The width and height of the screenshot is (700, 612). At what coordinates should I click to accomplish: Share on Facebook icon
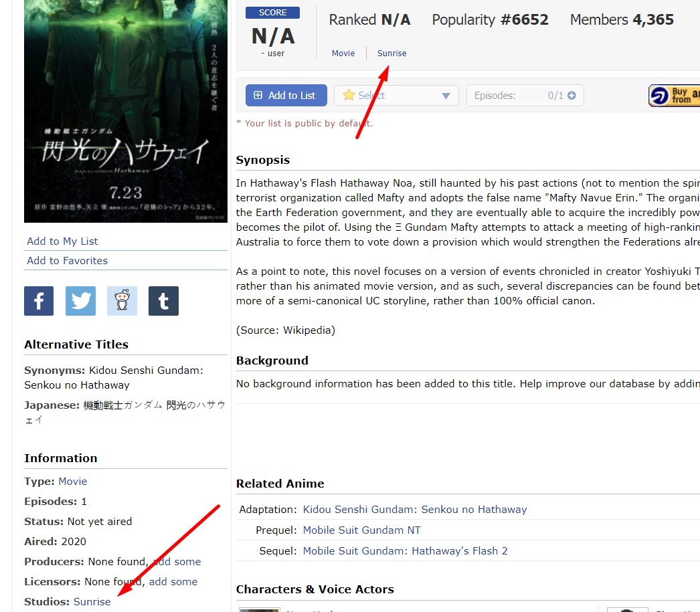[39, 301]
